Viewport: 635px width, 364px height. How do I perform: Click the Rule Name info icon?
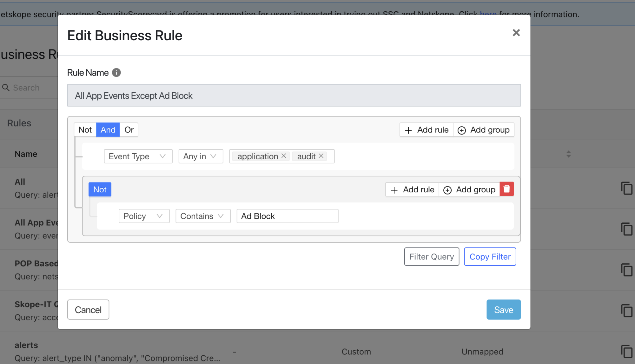[x=116, y=72]
